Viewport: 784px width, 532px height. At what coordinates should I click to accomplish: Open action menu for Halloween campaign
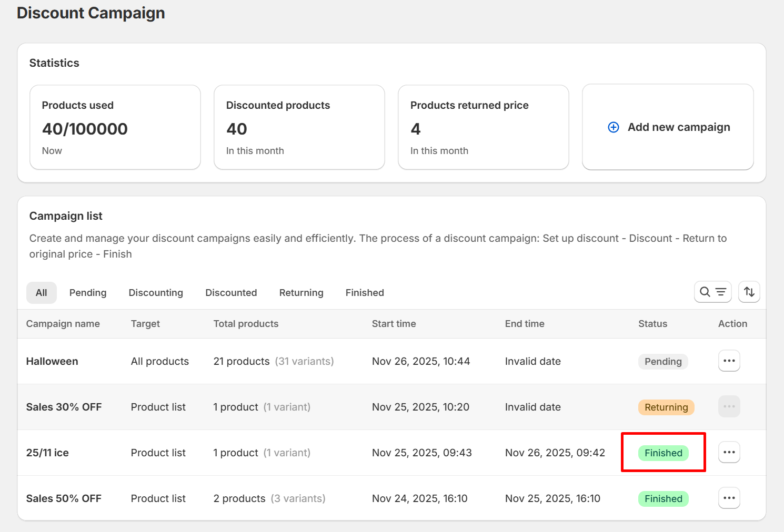click(x=729, y=361)
